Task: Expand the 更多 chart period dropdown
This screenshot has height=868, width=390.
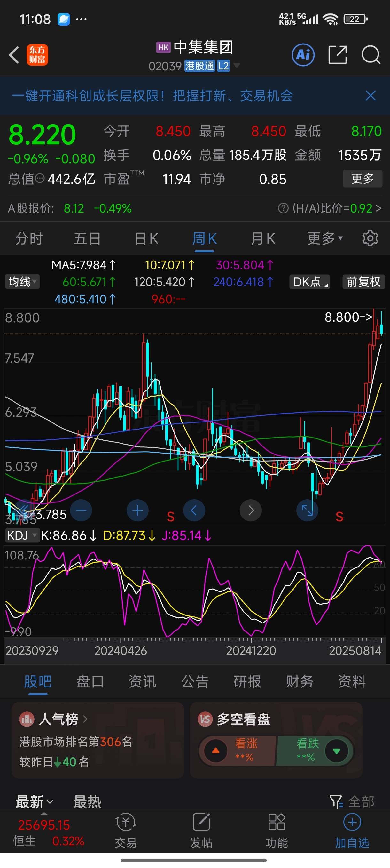Action: coord(325,238)
